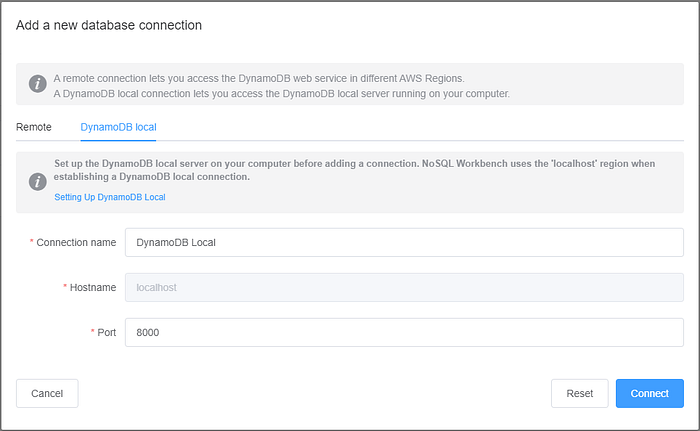Click the 'Add a new database connection' title
This screenshot has height=431, width=700.
pos(109,25)
